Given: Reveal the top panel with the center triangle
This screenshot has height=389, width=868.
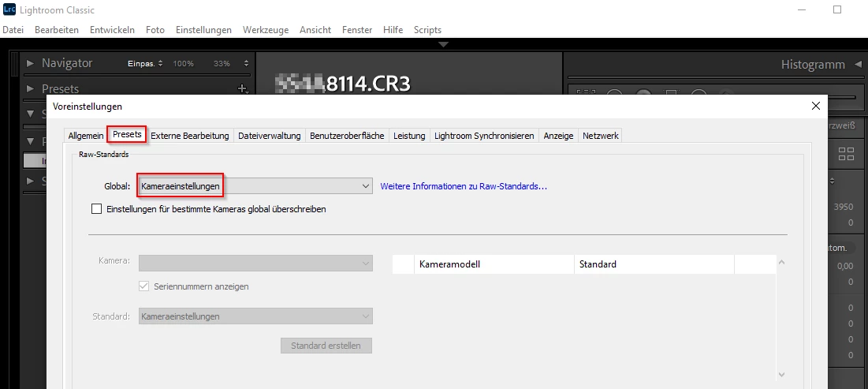Looking at the screenshot, I should (443, 44).
